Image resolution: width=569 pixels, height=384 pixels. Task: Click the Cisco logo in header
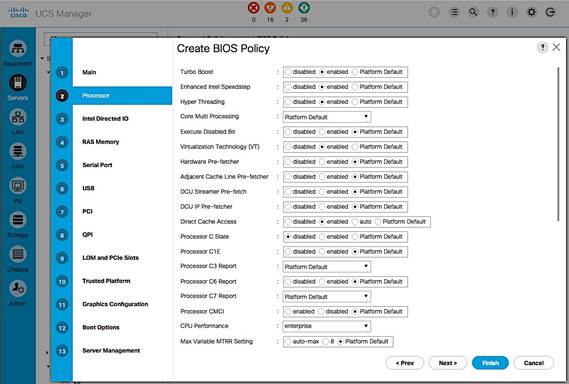[19, 12]
